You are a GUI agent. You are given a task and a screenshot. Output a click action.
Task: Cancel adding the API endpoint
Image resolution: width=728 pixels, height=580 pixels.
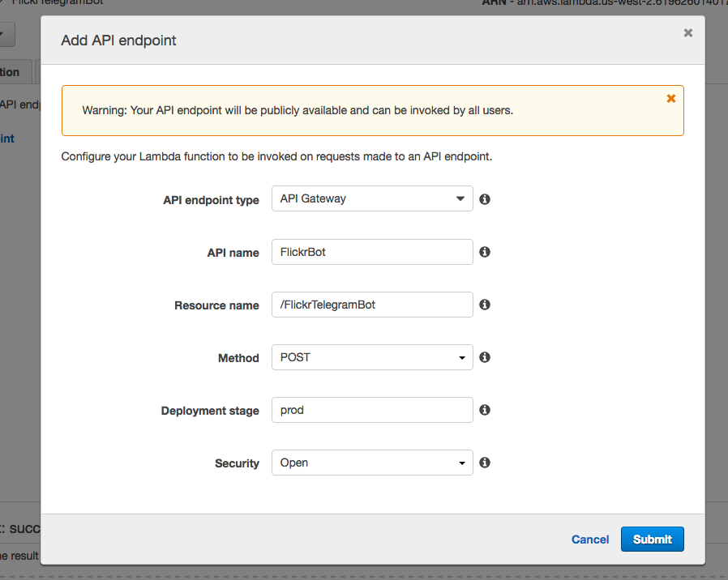click(590, 539)
